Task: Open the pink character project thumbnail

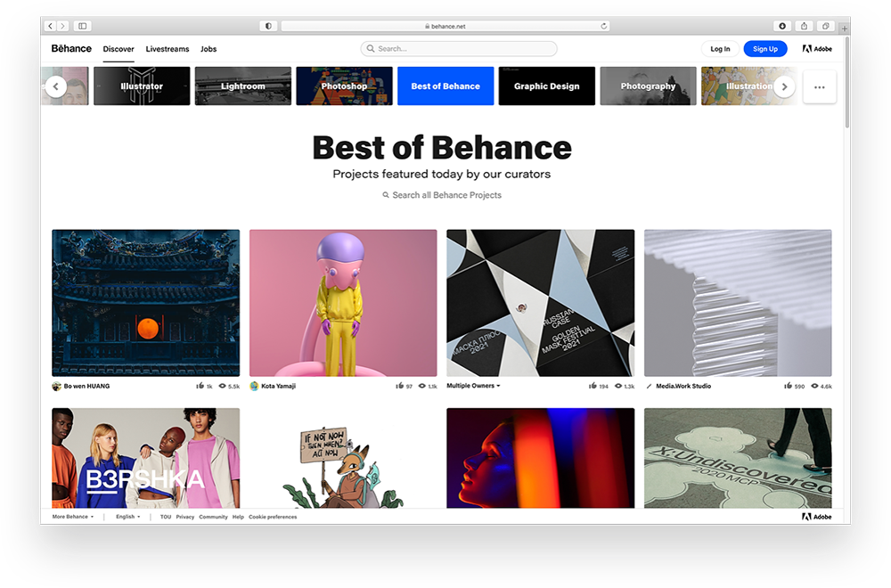Action: [x=343, y=303]
